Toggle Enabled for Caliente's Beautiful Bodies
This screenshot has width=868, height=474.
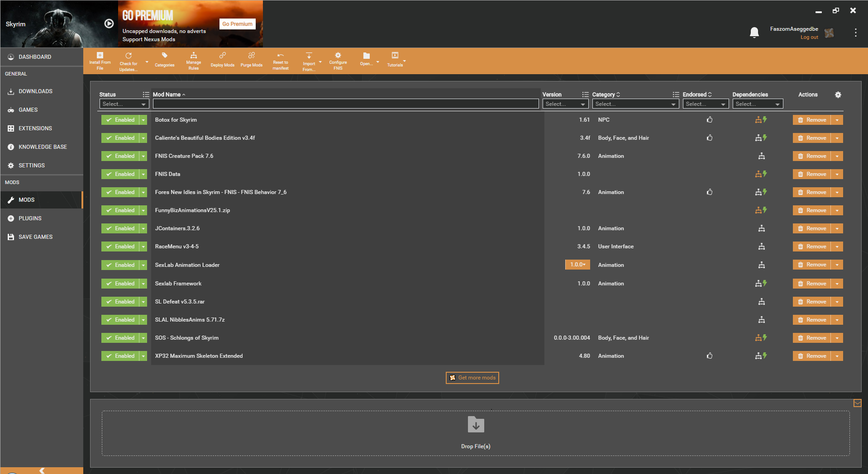pyautogui.click(x=120, y=138)
